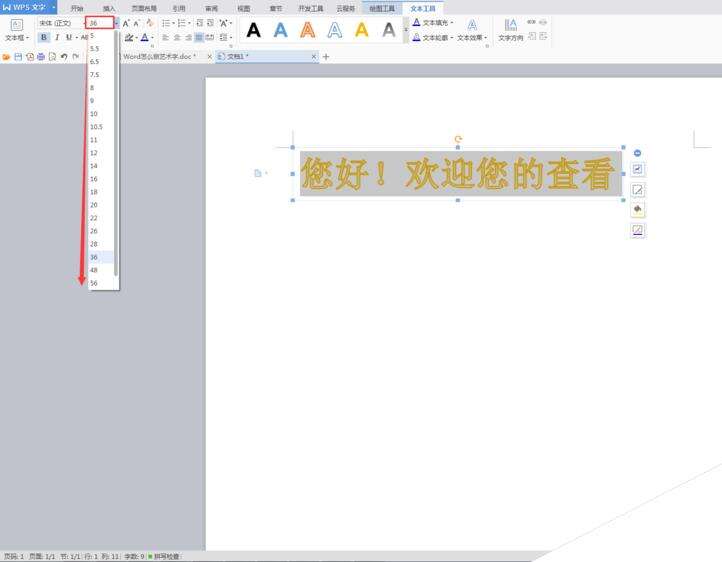Click the redo arrow icon

76,57
